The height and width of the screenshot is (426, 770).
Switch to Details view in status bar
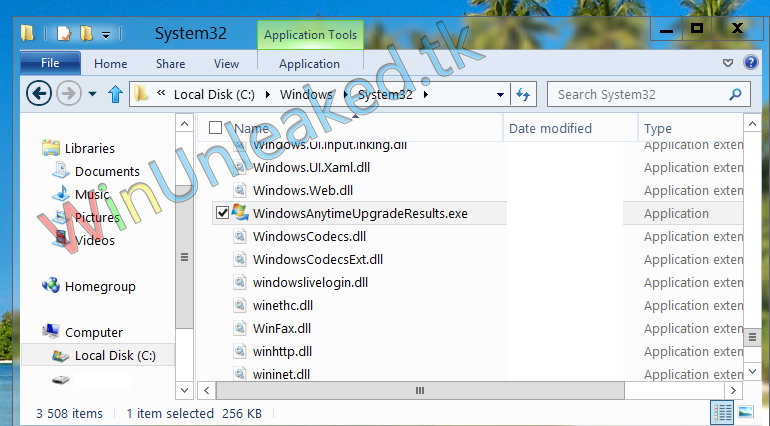coord(722,412)
